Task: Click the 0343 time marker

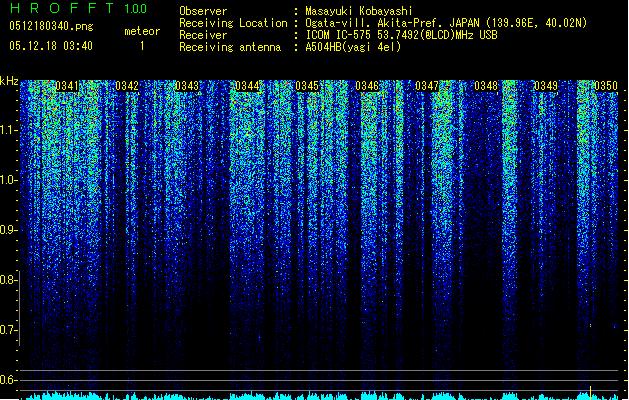Action: [187, 86]
